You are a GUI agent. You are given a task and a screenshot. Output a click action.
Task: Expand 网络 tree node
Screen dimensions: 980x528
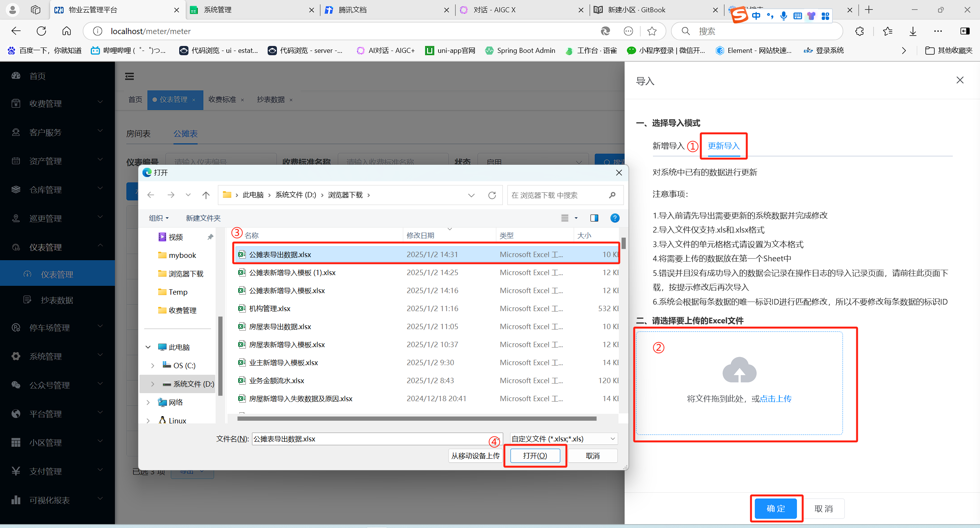pos(148,402)
